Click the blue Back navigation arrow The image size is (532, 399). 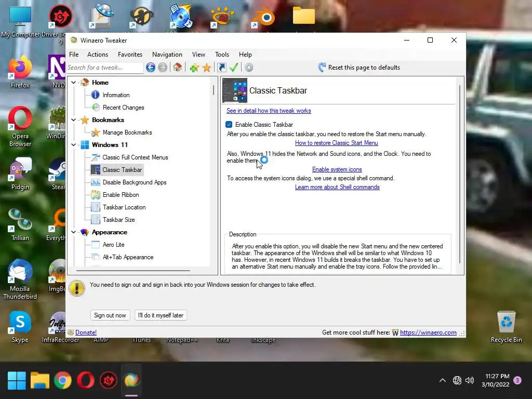151,68
